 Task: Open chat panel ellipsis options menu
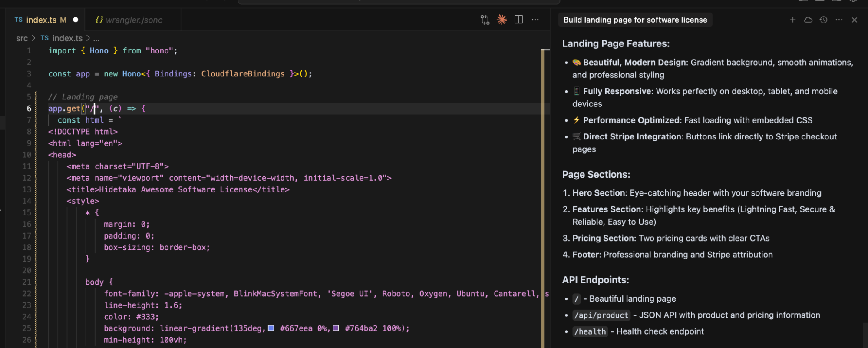point(839,20)
